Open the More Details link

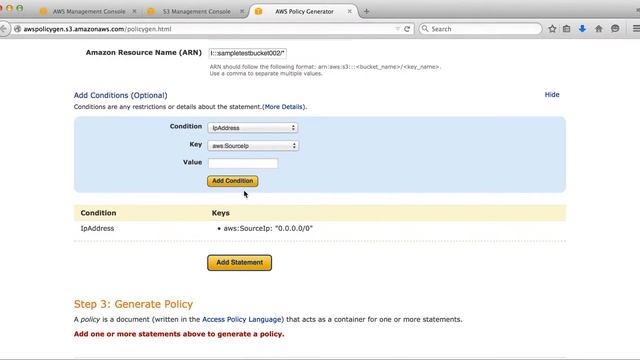coord(284,107)
